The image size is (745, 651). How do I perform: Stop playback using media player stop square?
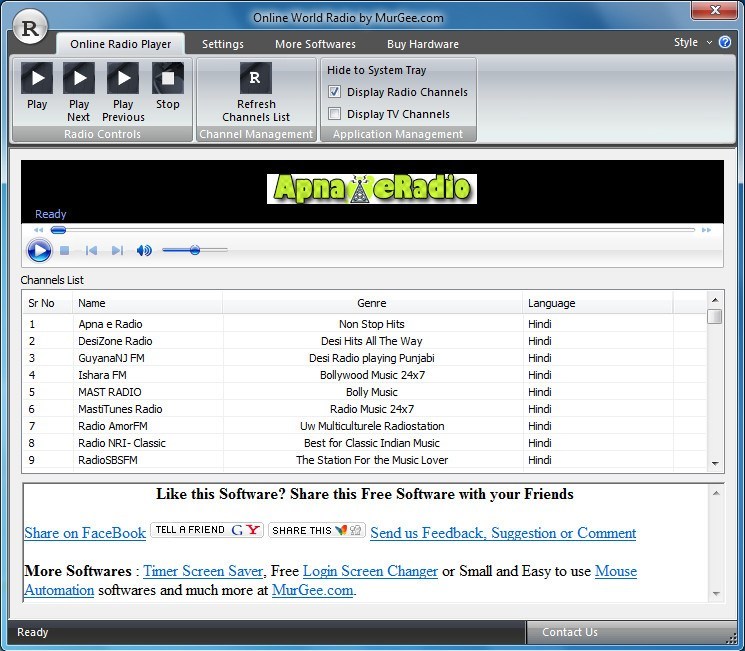(65, 250)
